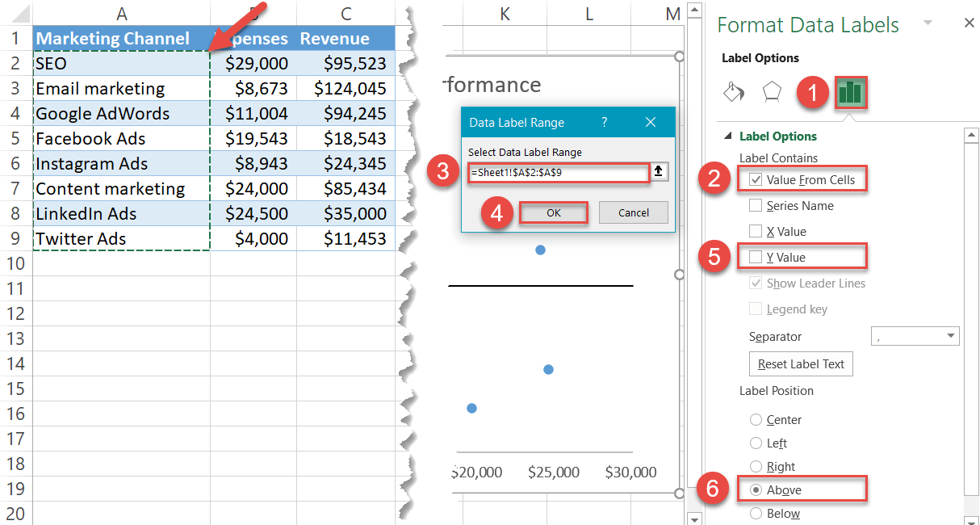Viewport: 980px width, 525px height.
Task: Check the Y Value option
Action: pyautogui.click(x=756, y=256)
